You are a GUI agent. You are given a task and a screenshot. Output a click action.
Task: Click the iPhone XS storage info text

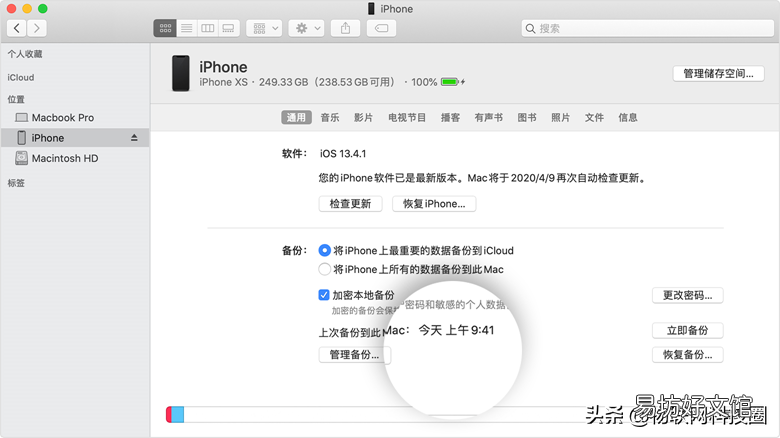coord(297,82)
